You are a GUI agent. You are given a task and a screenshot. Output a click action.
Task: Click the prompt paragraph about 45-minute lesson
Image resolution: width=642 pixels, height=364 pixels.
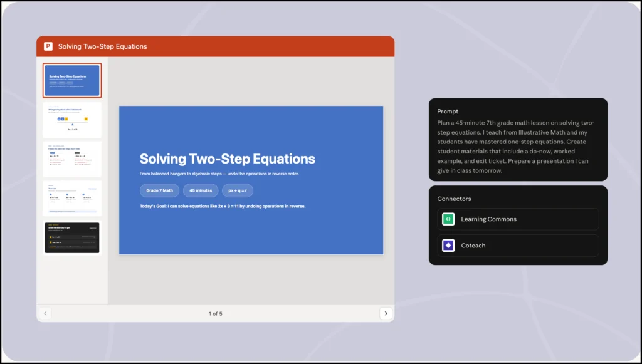coord(515,147)
